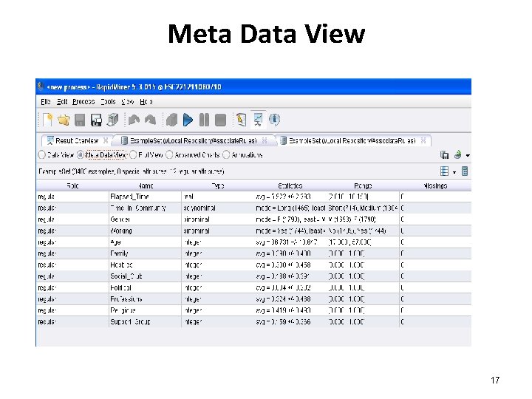Select the Time_in_Community attribute row
The width and height of the screenshot is (532, 399).
click(x=253, y=208)
